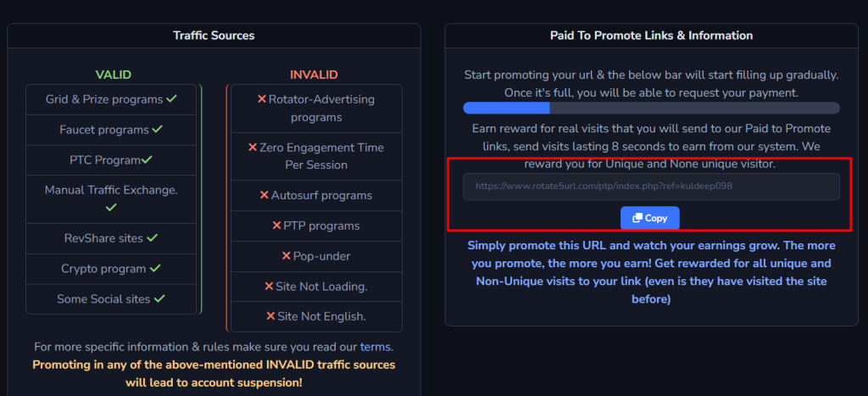This screenshot has height=396, width=868.
Task: Click the red X before Rotator-Advertising programs
Action: pos(262,99)
